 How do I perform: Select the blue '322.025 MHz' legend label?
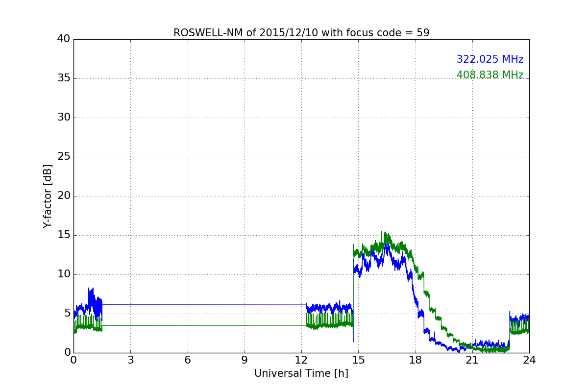(490, 59)
